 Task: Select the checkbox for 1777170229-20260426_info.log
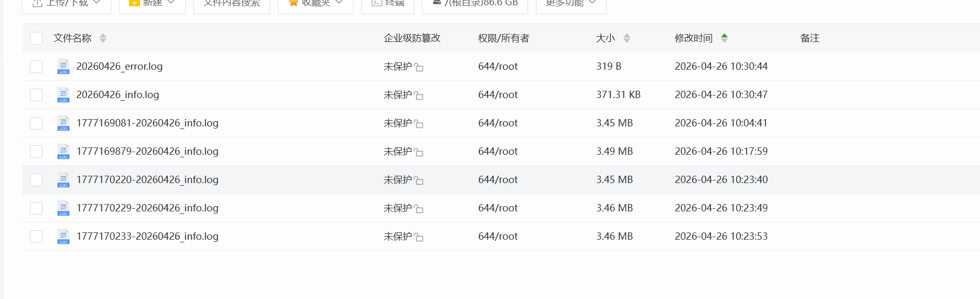[x=36, y=208]
